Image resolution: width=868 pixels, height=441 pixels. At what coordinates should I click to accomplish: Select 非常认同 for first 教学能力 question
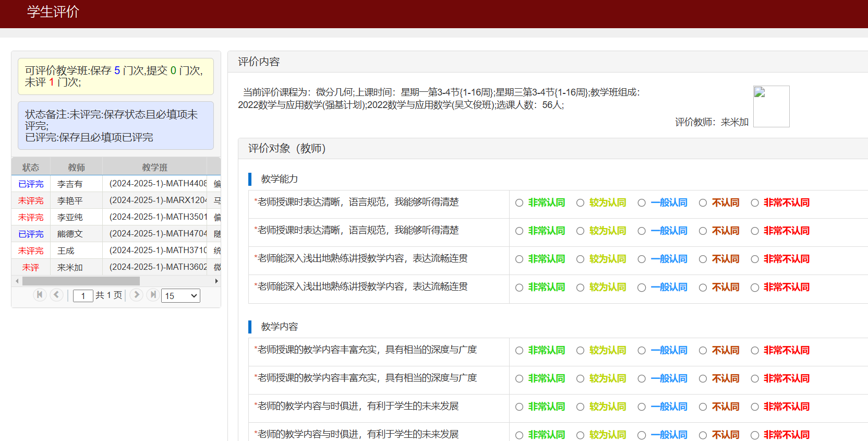coord(519,203)
